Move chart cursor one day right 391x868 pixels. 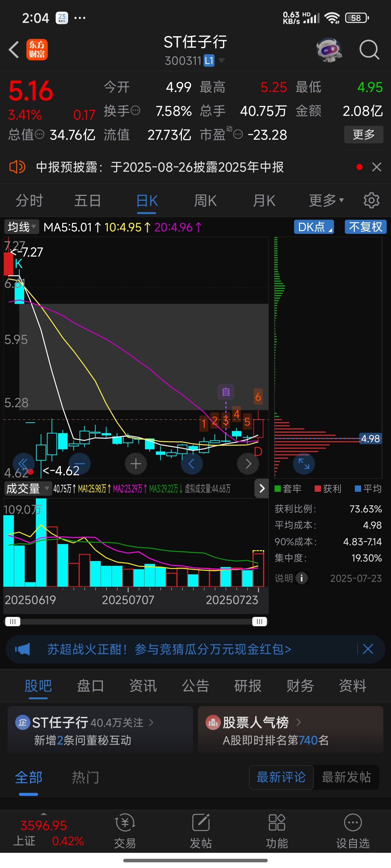point(248,464)
